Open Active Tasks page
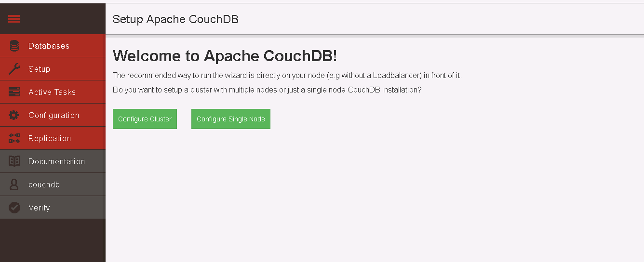 click(52, 92)
